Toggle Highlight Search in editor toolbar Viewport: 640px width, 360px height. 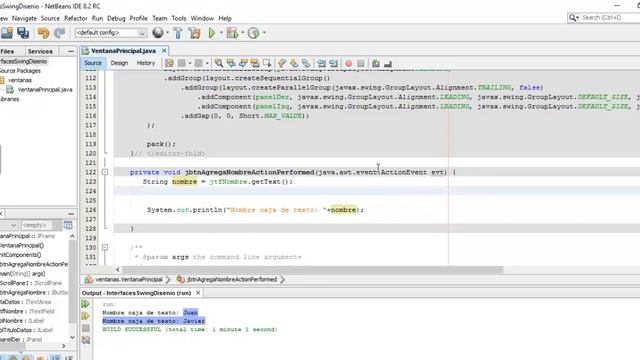[x=255, y=63]
